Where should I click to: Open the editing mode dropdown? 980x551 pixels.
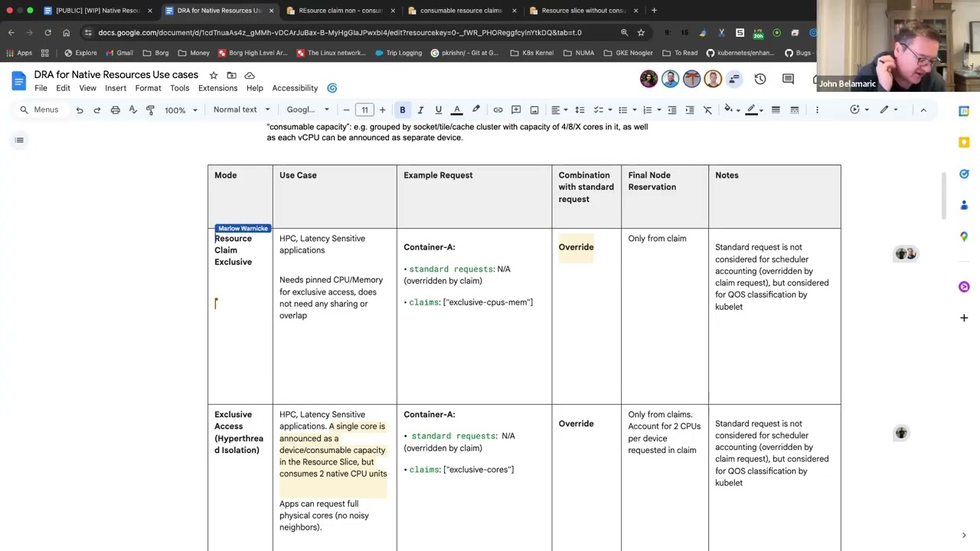pyautogui.click(x=889, y=110)
